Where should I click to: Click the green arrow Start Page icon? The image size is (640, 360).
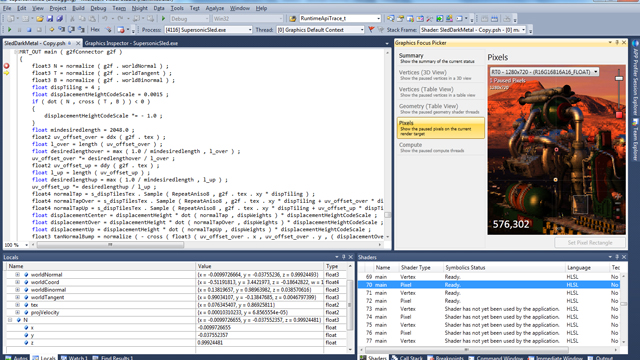pyautogui.click(x=440, y=19)
